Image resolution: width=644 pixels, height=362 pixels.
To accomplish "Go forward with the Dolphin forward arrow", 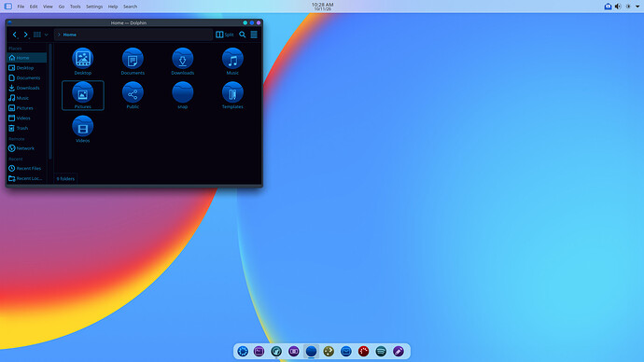I will coord(25,35).
